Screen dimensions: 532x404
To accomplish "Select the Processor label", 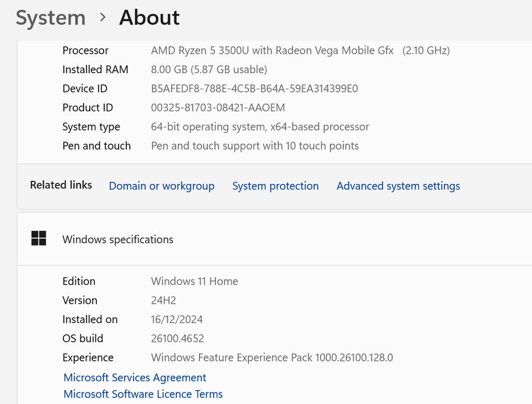I will pyautogui.click(x=85, y=50).
